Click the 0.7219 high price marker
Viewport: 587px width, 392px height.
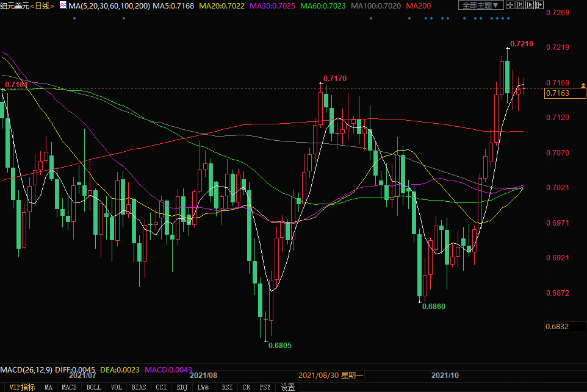(522, 44)
